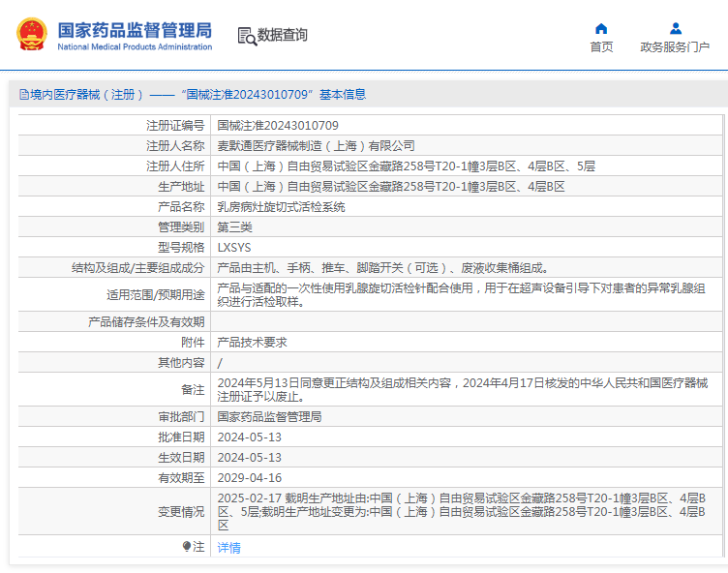Click the document icon before 境内医疗器械
This screenshot has width=728, height=573.
pos(23,95)
